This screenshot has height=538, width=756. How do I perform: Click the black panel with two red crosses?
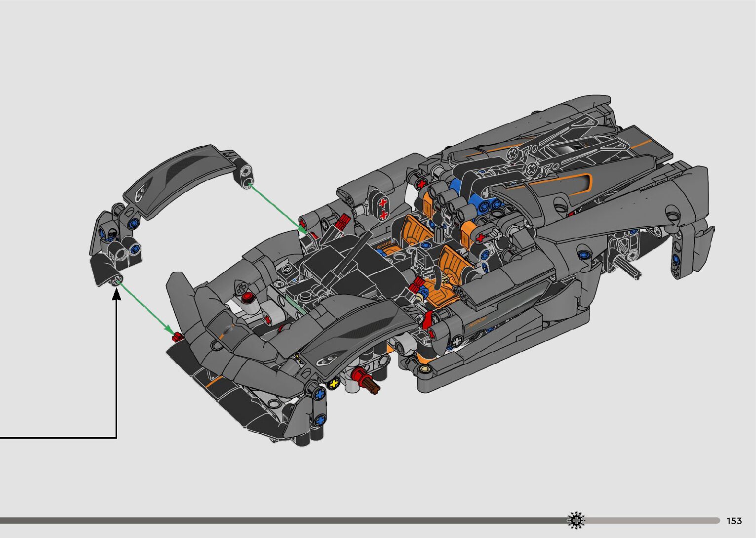point(383,208)
